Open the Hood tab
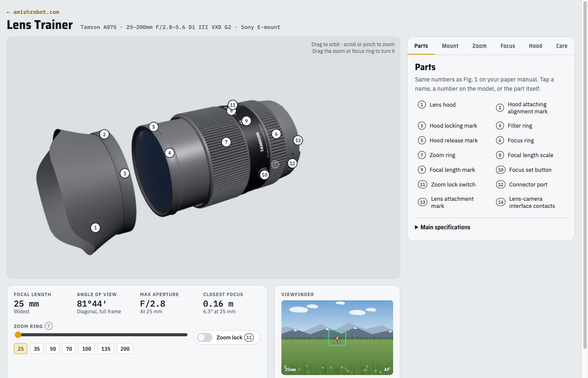Image resolution: width=588 pixels, height=378 pixels. tap(535, 46)
